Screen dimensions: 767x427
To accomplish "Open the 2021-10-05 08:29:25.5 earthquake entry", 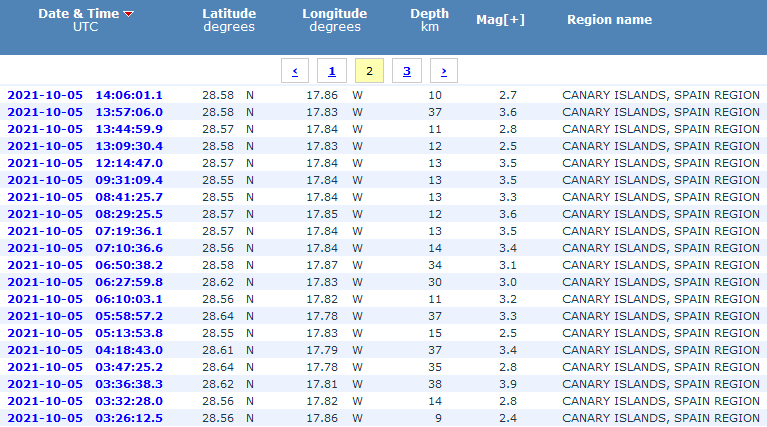I will click(x=85, y=214).
